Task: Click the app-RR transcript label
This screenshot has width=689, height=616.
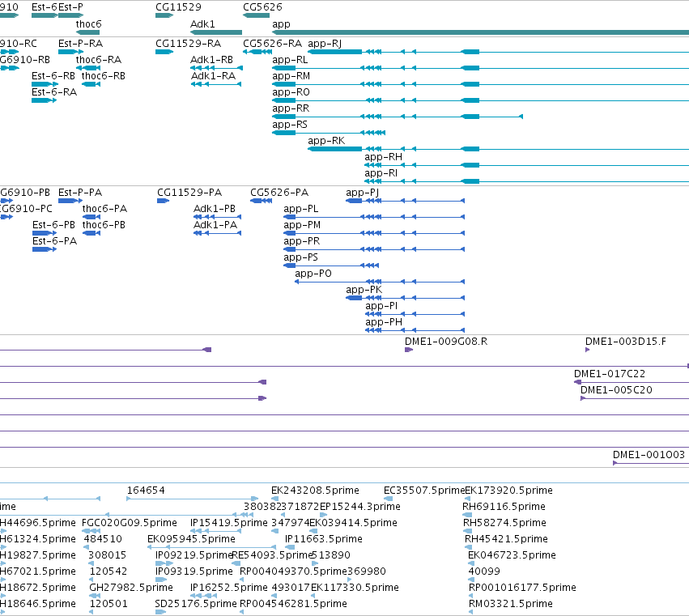Action: tap(291, 109)
